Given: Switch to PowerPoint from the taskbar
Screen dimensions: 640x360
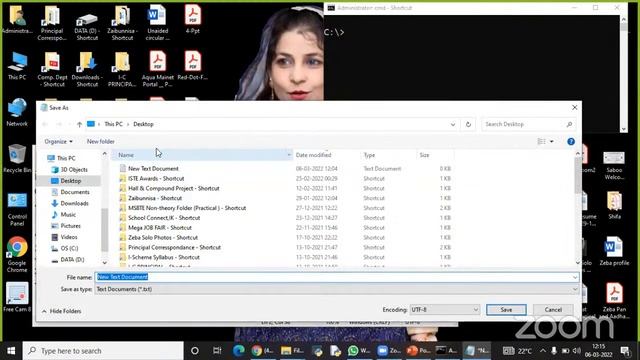Looking at the screenshot, I should click(x=418, y=351).
